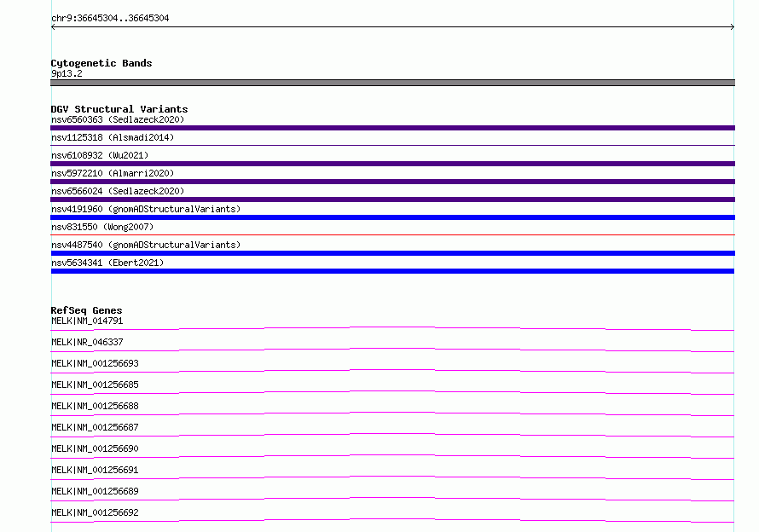759x532 pixels.
Task: Open transcript MELK|NR_046337 label
Action: [87, 342]
